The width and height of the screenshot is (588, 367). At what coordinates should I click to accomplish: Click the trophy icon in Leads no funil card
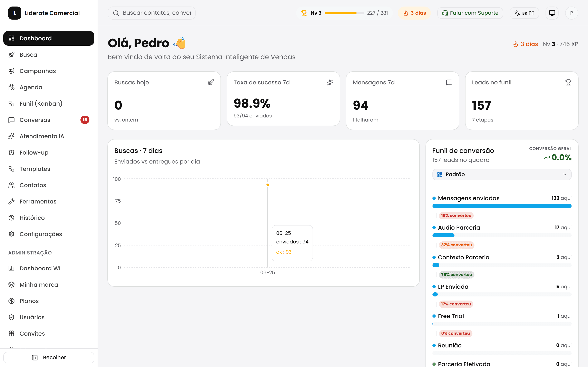click(568, 83)
